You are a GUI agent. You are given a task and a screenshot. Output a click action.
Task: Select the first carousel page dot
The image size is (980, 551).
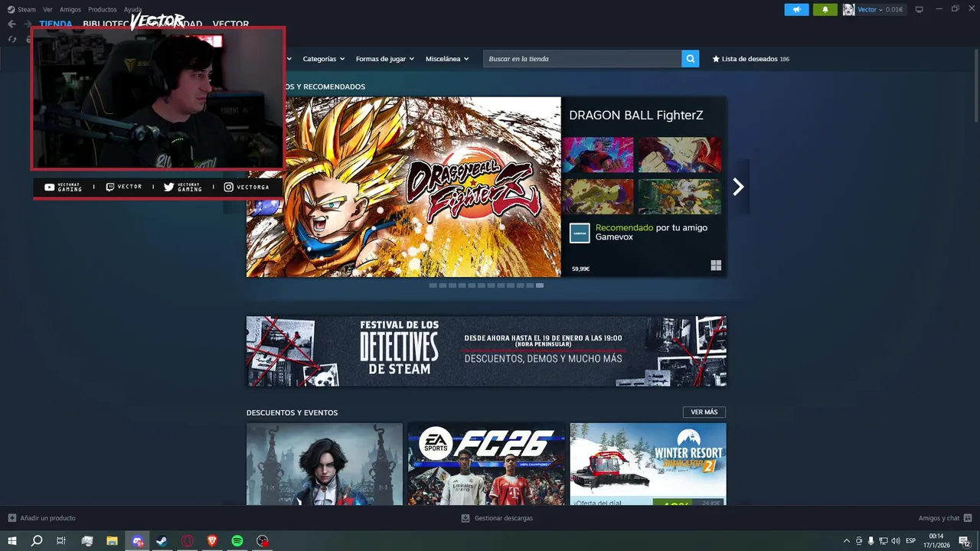click(x=433, y=285)
